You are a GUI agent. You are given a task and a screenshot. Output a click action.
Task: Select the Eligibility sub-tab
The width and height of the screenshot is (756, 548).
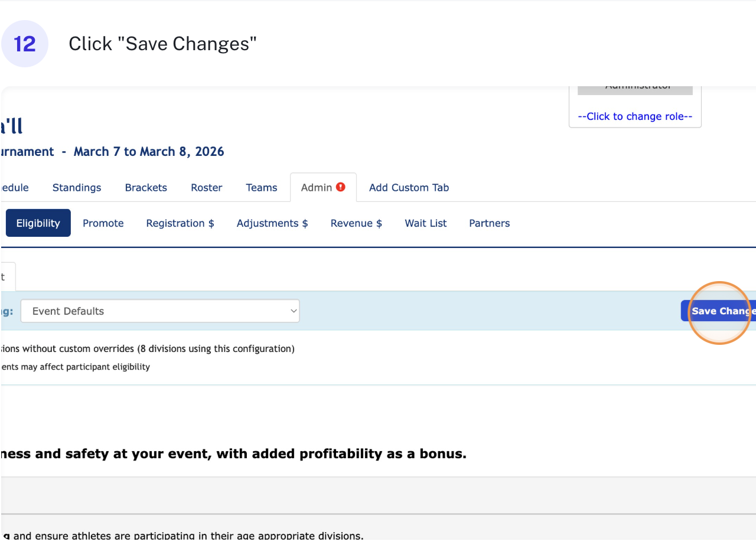pos(38,223)
